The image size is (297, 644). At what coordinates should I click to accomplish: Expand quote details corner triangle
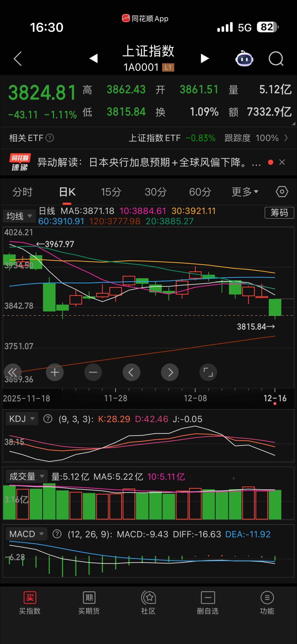[293, 124]
